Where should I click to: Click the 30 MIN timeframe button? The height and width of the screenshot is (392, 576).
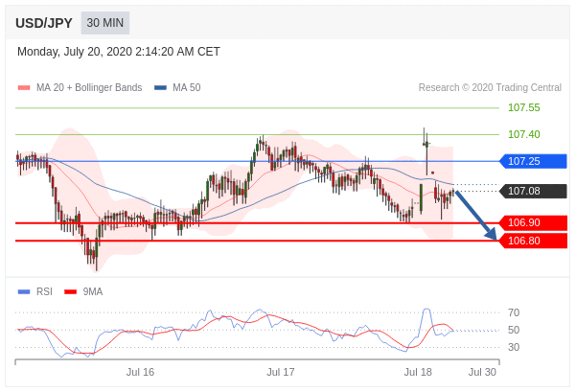pyautogui.click(x=105, y=23)
